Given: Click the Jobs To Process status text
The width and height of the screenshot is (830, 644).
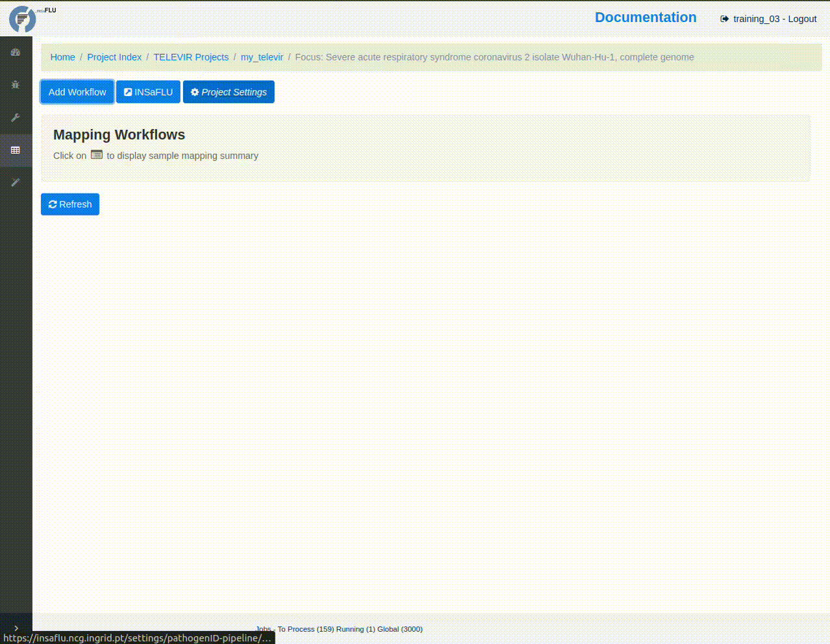Looking at the screenshot, I should (x=339, y=629).
